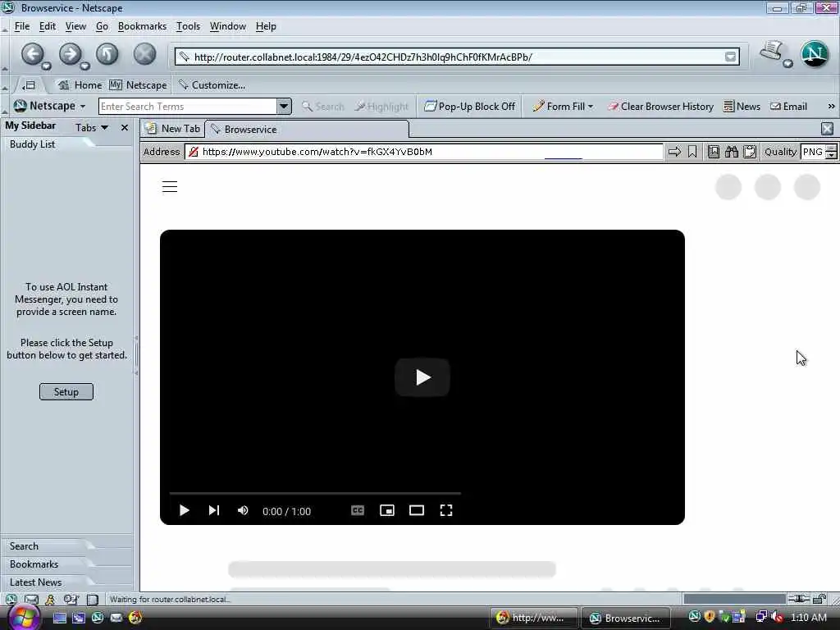Screen dimensions: 840x630
Task: Open the Forward button history dropdown arrow
Action: tap(84, 66)
